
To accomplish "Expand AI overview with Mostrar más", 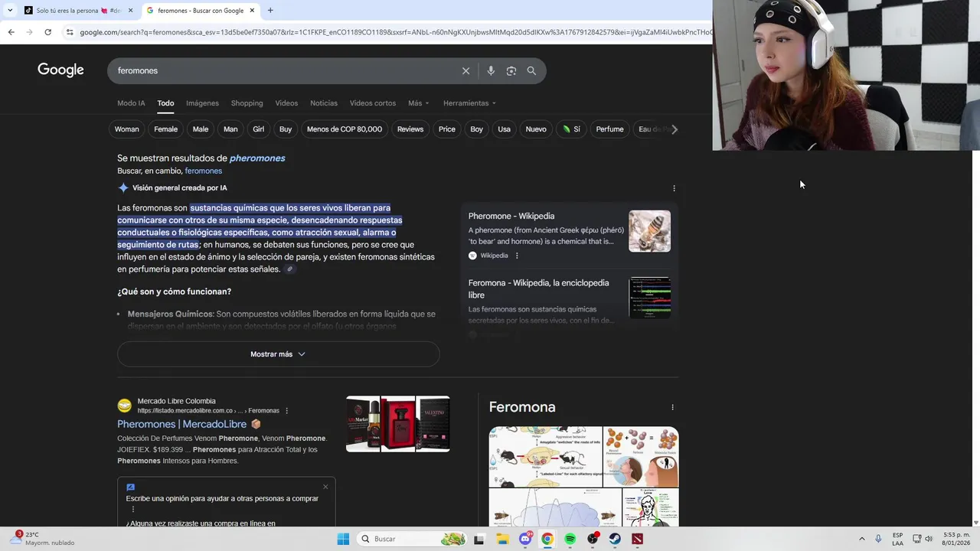I will coord(278,354).
